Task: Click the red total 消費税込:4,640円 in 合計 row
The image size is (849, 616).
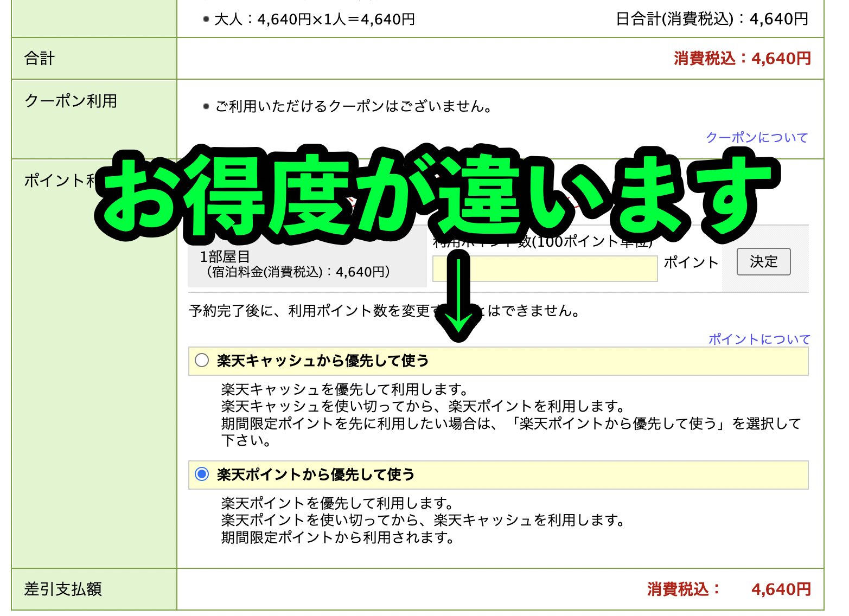Action: point(742,59)
